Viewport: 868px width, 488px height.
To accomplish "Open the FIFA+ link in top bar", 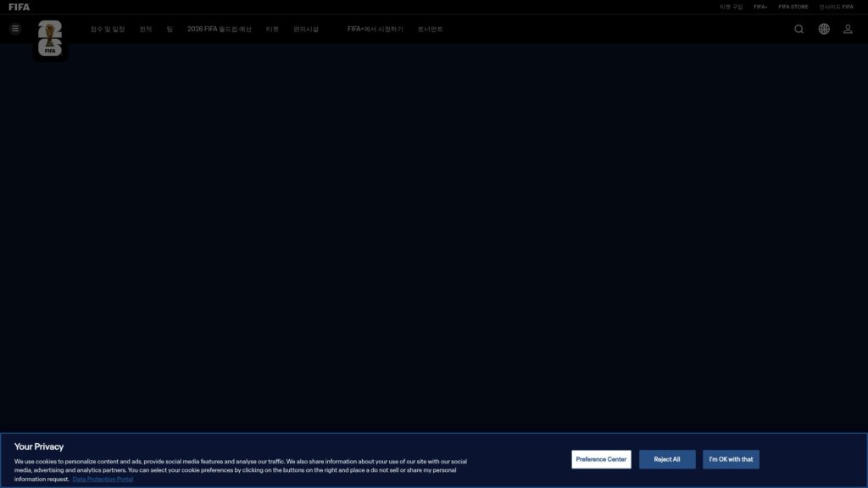I will [760, 7].
